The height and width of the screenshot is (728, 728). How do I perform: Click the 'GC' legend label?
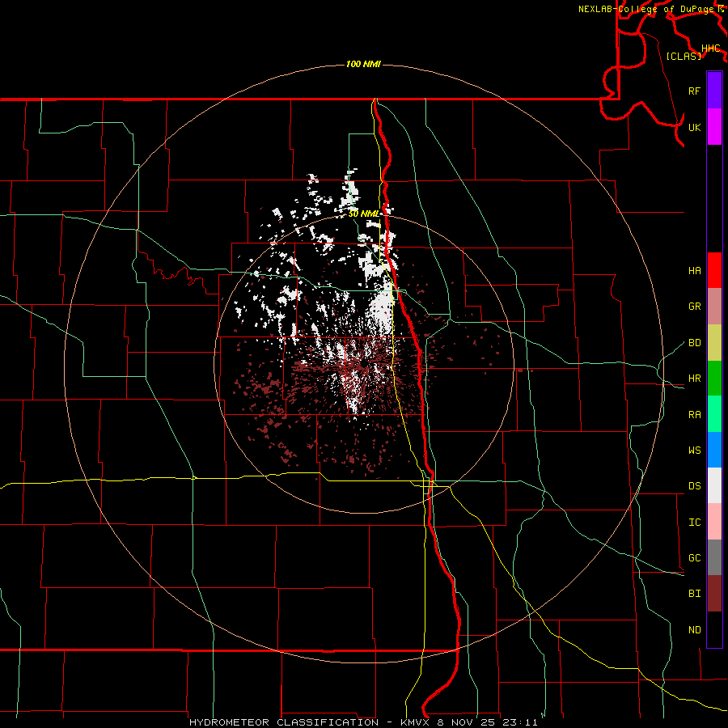694,557
